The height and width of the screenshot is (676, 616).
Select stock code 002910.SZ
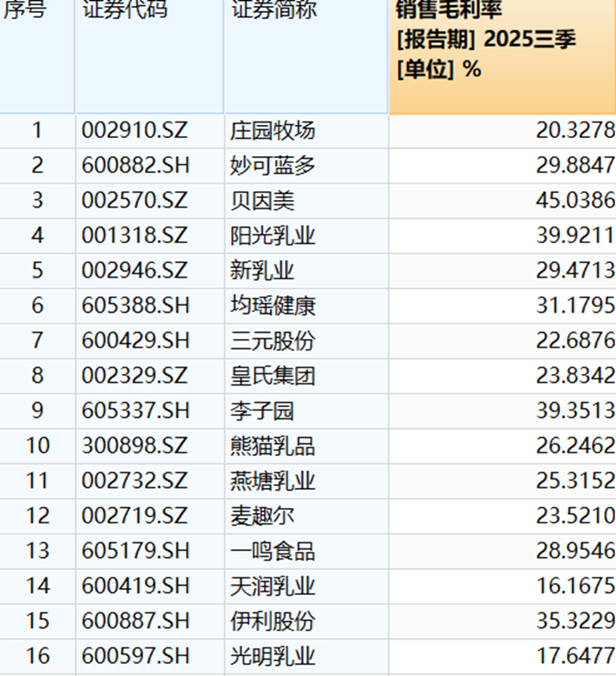(x=135, y=130)
